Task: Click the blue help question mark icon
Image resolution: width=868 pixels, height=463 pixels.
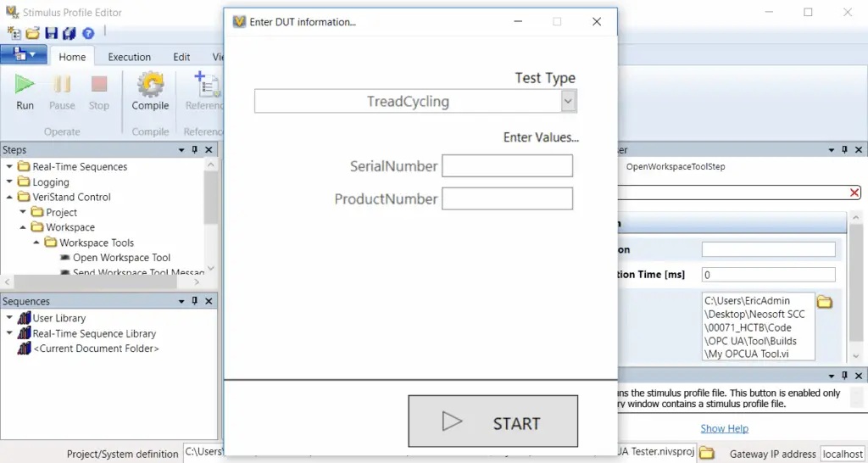Action: click(x=88, y=34)
